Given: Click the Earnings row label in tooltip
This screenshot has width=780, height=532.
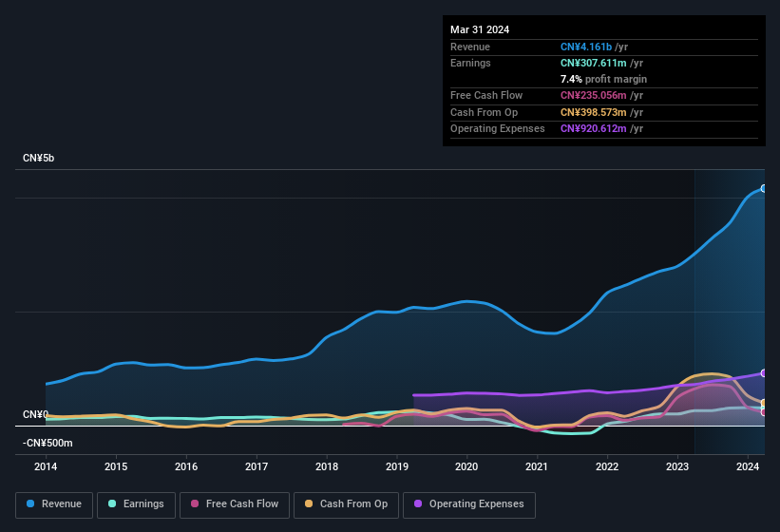Looking at the screenshot, I should 470,63.
